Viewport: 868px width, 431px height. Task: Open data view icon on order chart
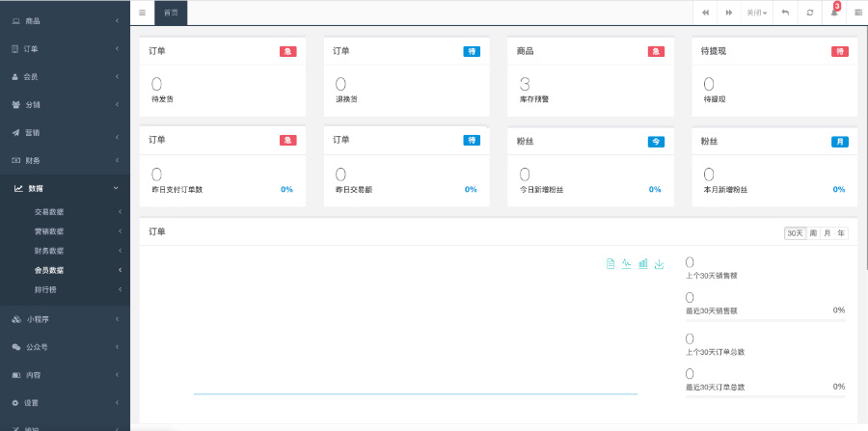tap(610, 263)
